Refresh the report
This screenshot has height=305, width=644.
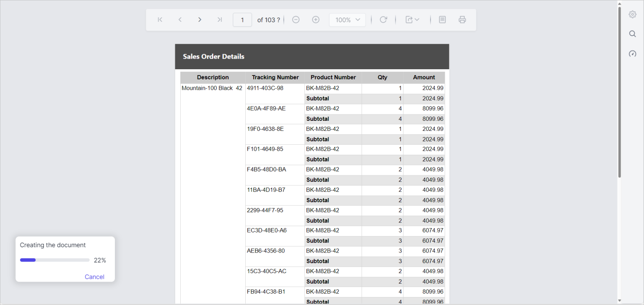(383, 20)
